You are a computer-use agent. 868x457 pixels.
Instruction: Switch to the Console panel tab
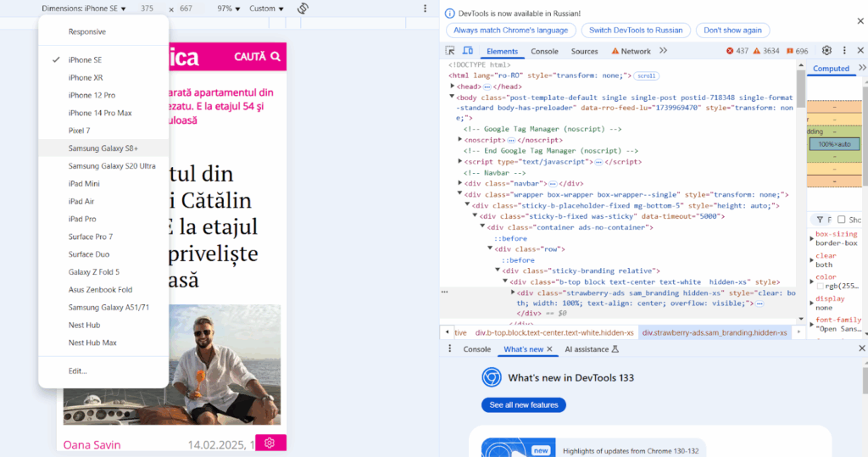[544, 51]
